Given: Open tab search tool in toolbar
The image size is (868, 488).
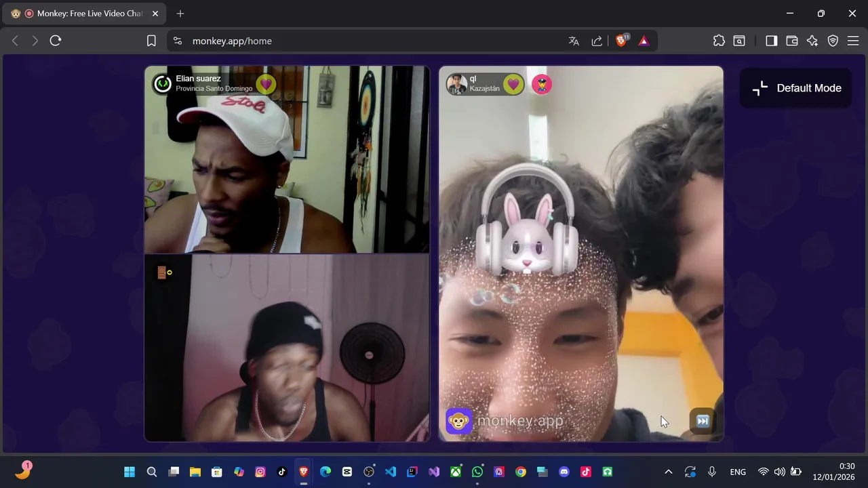Looking at the screenshot, I should [739, 41].
